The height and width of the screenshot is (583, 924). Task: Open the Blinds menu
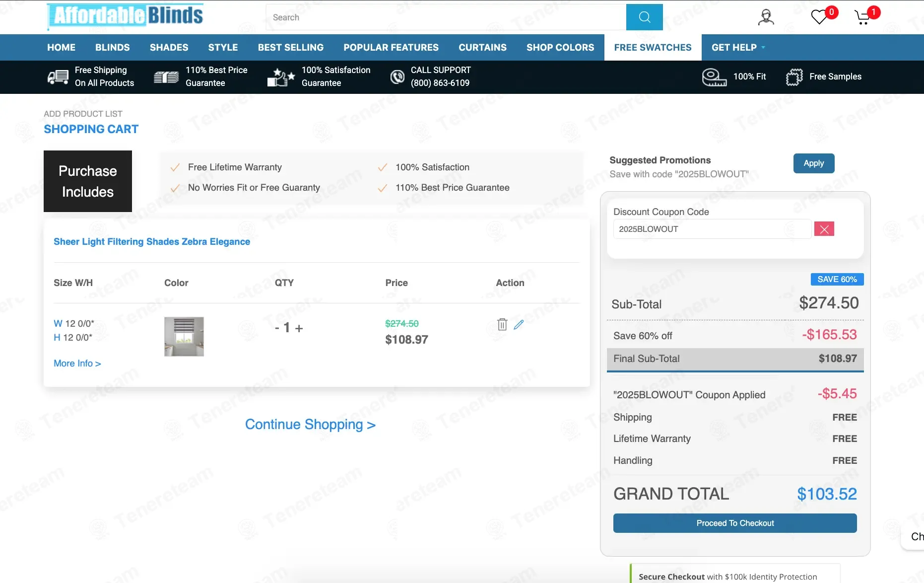click(112, 48)
